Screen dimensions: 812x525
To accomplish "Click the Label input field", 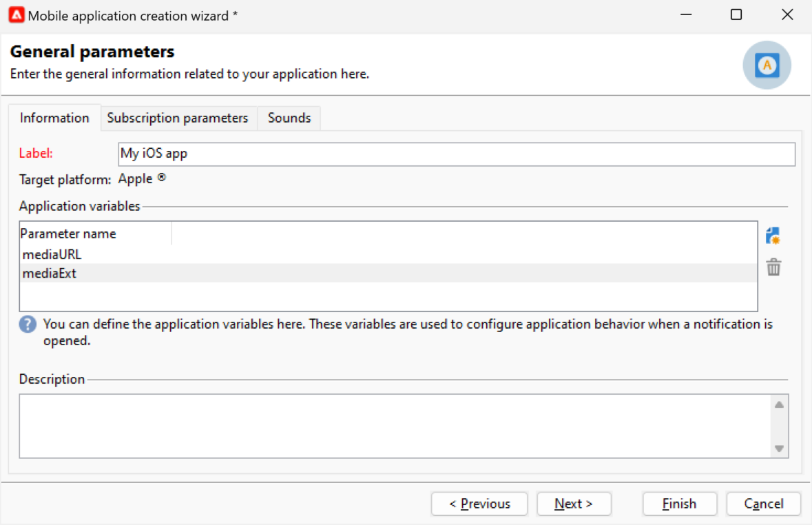I will click(456, 154).
